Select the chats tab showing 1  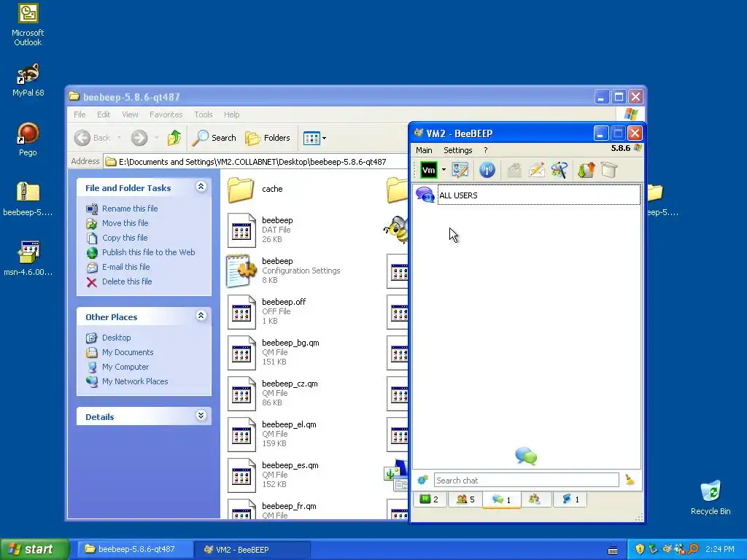click(x=501, y=499)
